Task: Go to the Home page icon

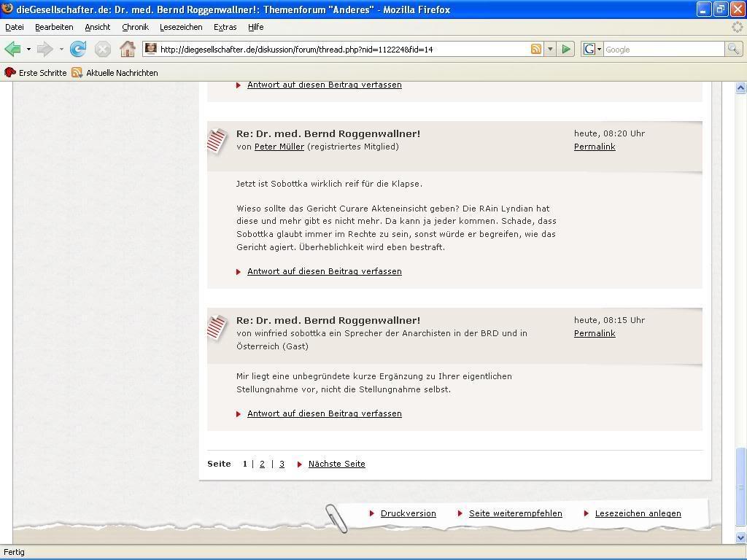Action: coord(127,50)
